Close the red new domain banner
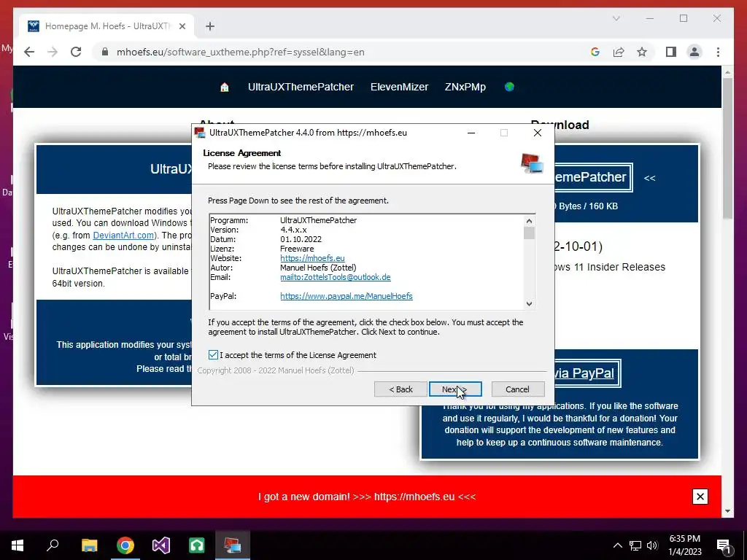This screenshot has height=560, width=747. click(x=700, y=497)
